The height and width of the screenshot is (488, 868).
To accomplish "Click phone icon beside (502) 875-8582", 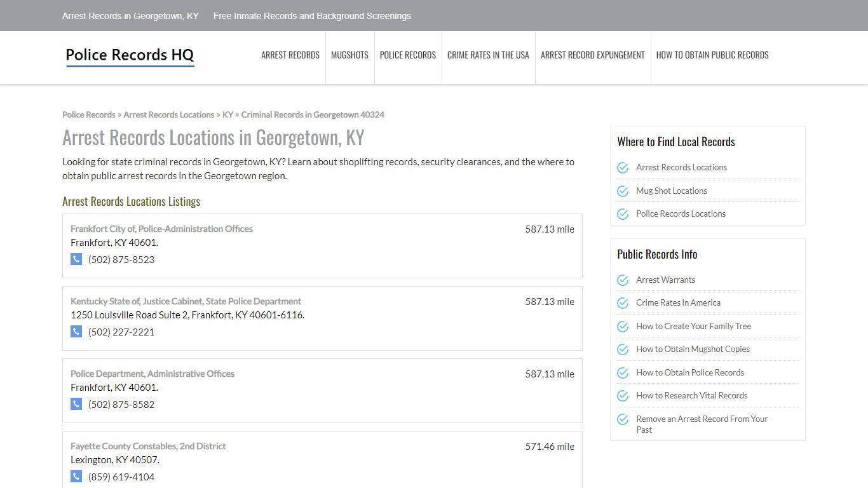I will point(76,404).
